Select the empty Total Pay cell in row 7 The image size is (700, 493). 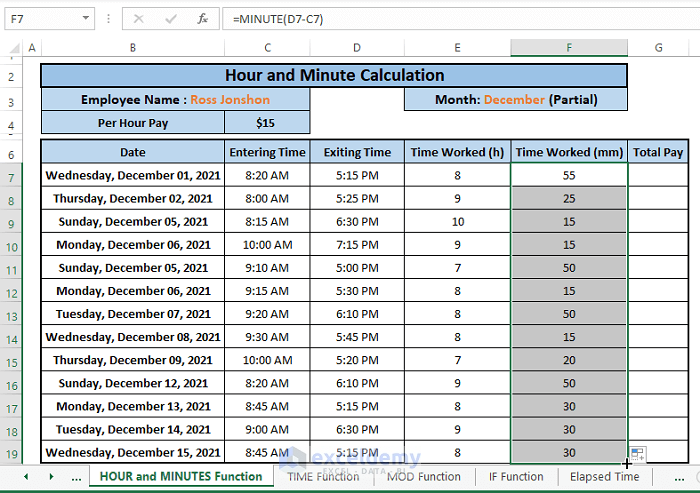658,175
